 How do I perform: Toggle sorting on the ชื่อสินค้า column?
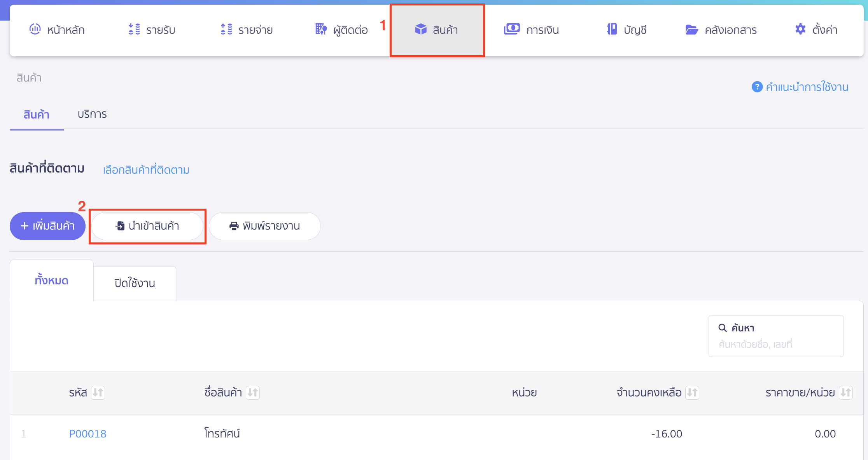(253, 392)
